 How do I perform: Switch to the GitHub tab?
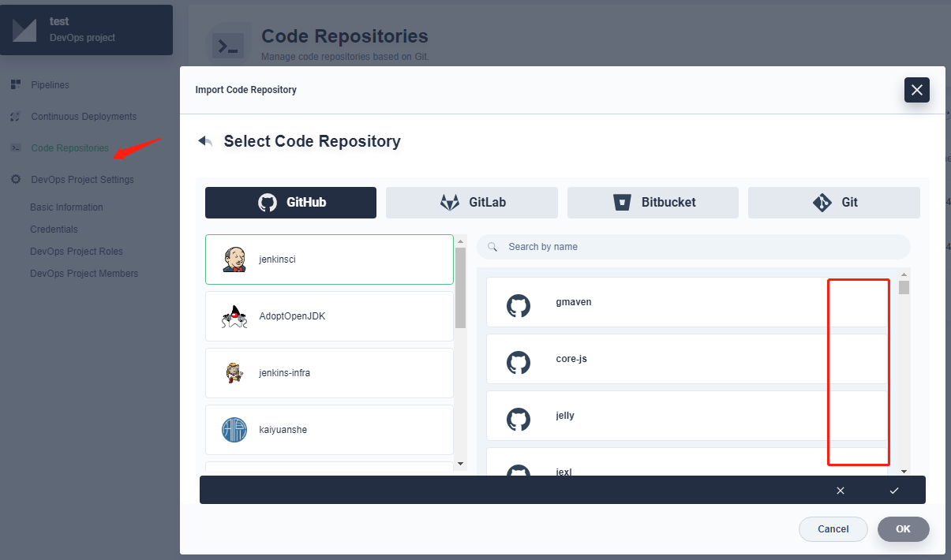290,203
